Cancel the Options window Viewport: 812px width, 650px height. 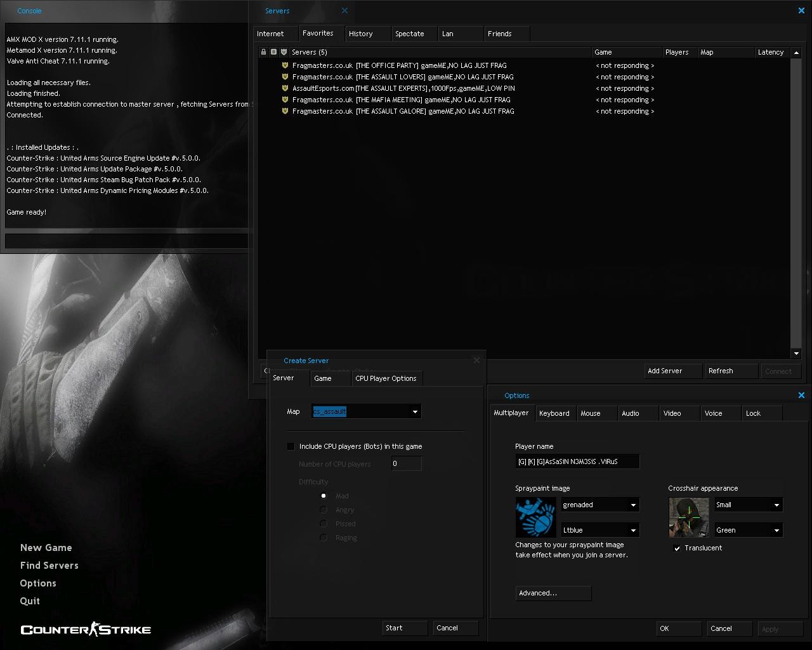(x=730, y=628)
